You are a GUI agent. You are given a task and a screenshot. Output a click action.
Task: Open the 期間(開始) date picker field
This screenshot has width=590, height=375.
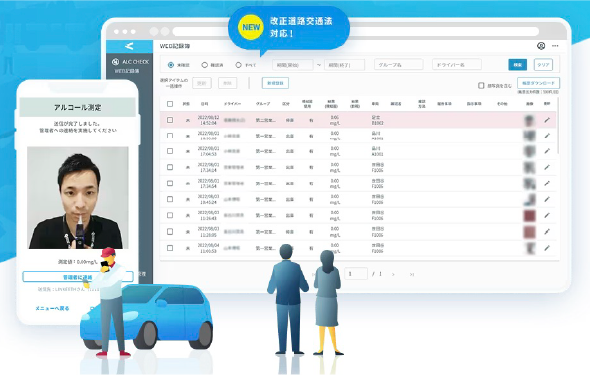coord(293,65)
